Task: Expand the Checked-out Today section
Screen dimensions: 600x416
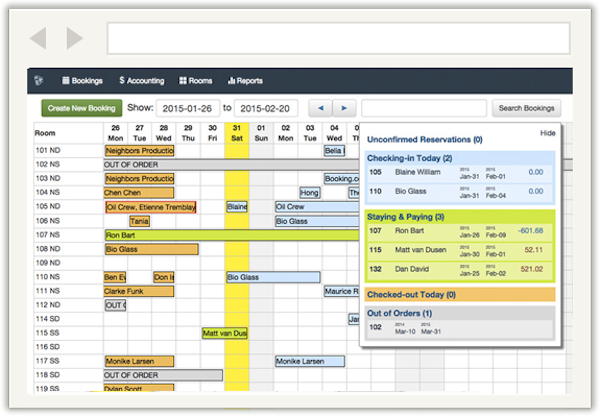Action: coord(411,295)
